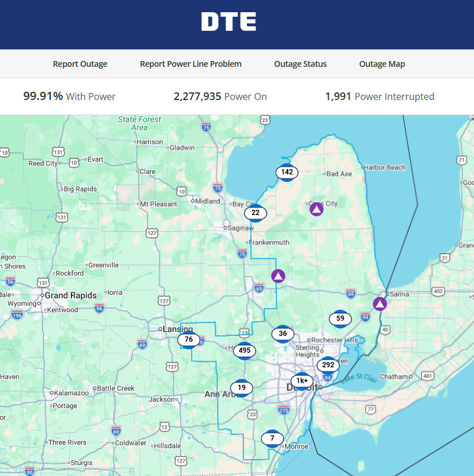Click the Highway 402 shield near Sarnia
The width and height of the screenshot is (474, 476).
pyautogui.click(x=438, y=291)
